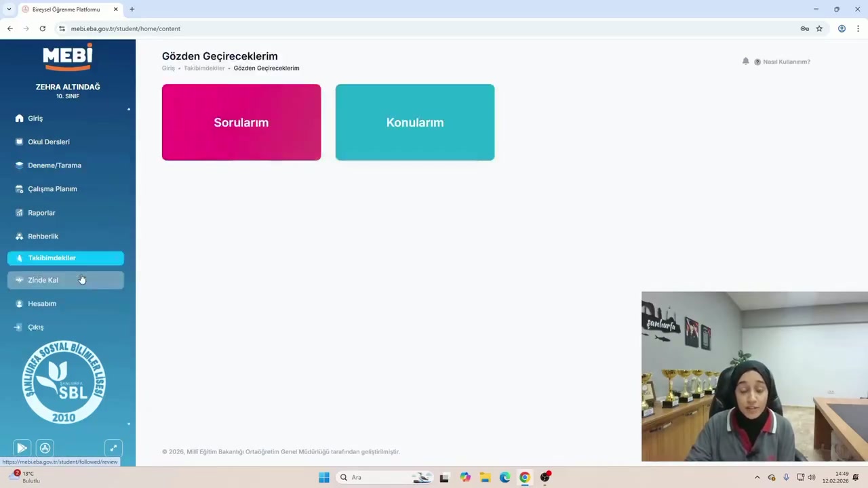Click the Windows Start button
This screenshot has height=488, width=868.
323,477
